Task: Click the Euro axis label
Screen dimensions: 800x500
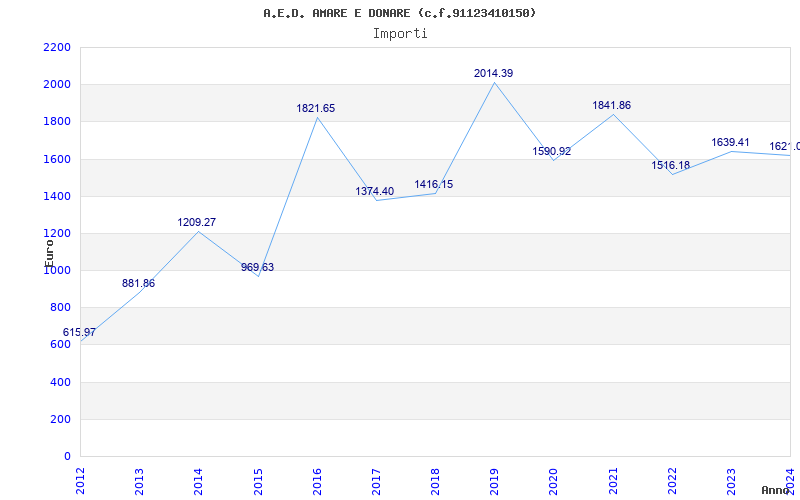Action: pyautogui.click(x=49, y=252)
